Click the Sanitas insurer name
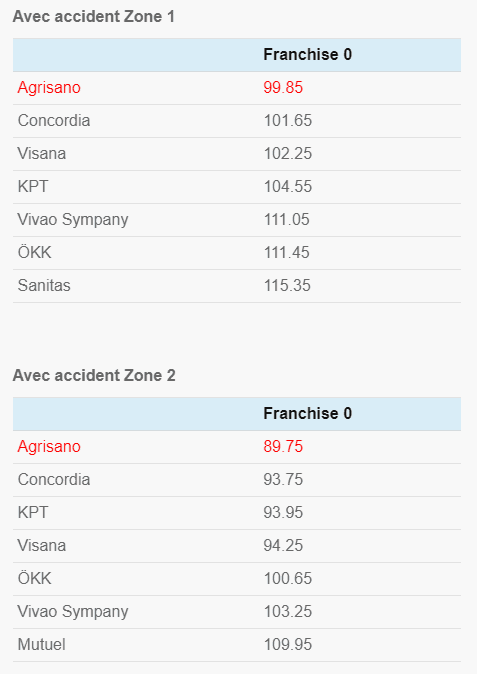This screenshot has width=477, height=674. tap(44, 285)
